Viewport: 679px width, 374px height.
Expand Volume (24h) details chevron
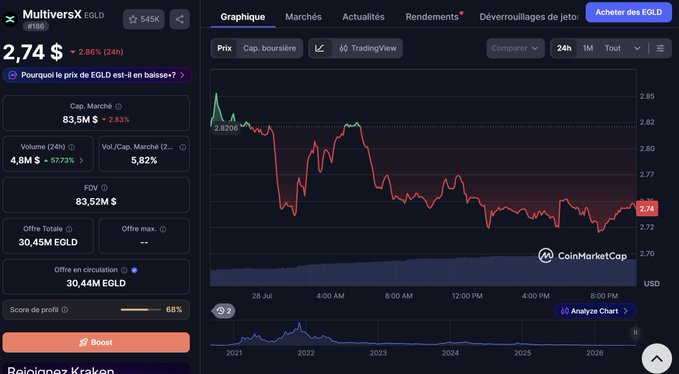point(81,161)
